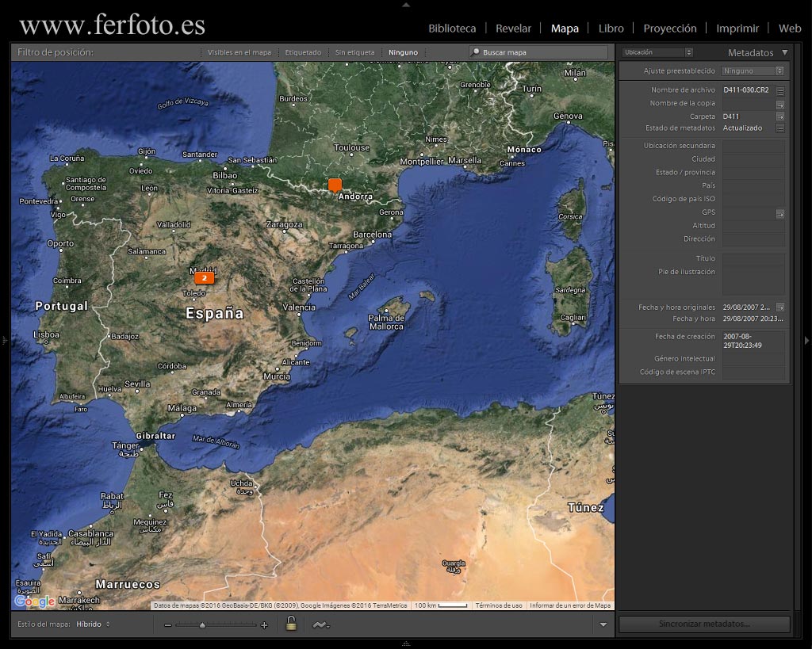Click the Fecha de creación value 2007-08-29T20:23:49

[742, 341]
